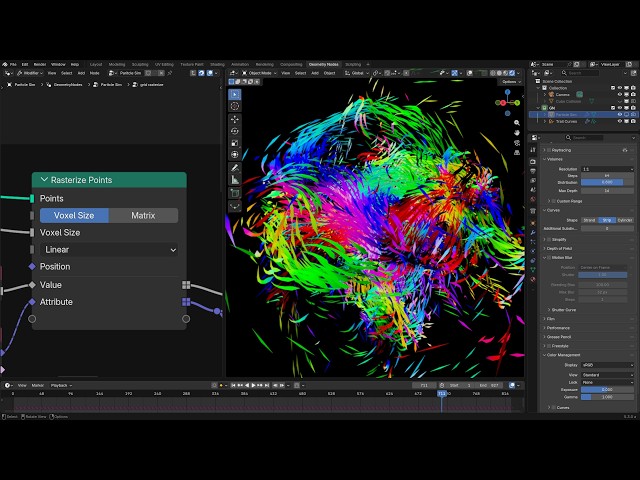Adjust the Distribution slider
The image size is (640, 480).
tap(607, 182)
